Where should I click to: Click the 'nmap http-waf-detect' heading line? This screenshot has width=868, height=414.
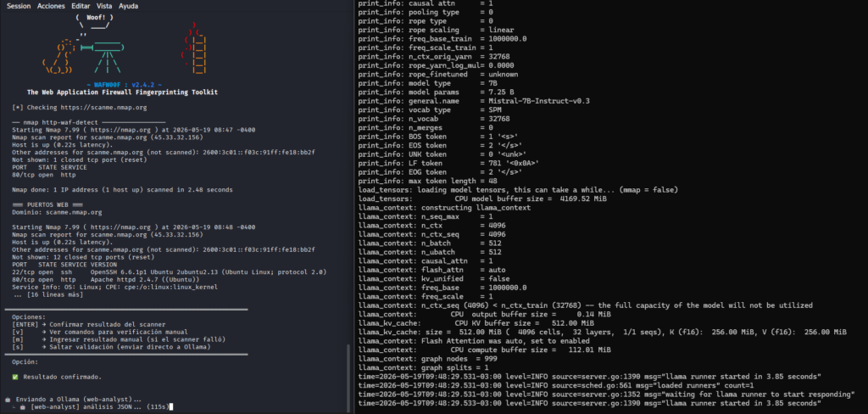[88, 122]
